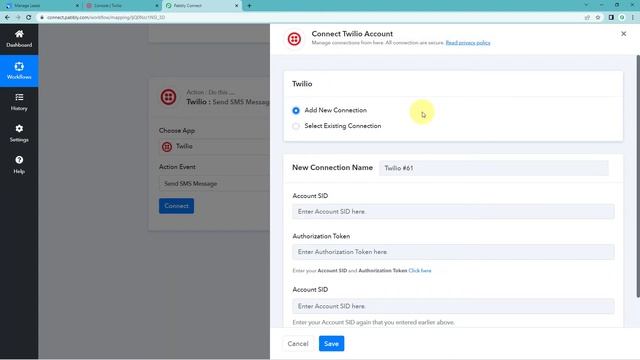The height and width of the screenshot is (360, 640).
Task: Click the Authorization Token input field
Action: (x=453, y=252)
